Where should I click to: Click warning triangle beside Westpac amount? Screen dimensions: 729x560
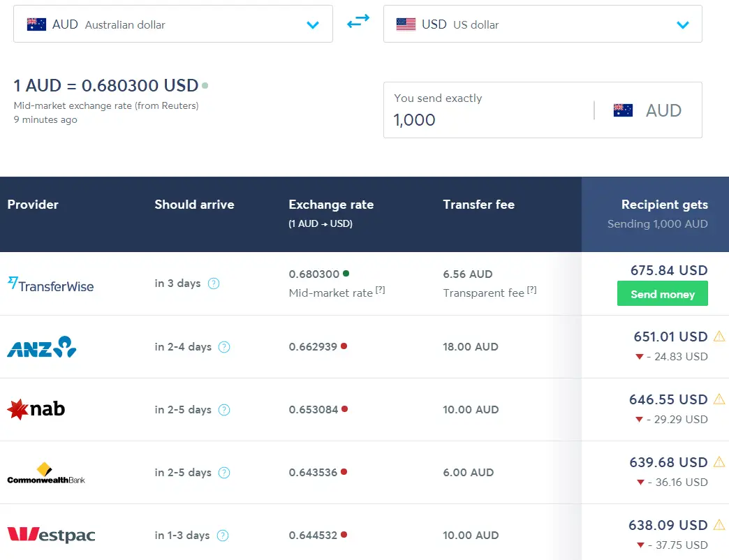[x=720, y=525]
